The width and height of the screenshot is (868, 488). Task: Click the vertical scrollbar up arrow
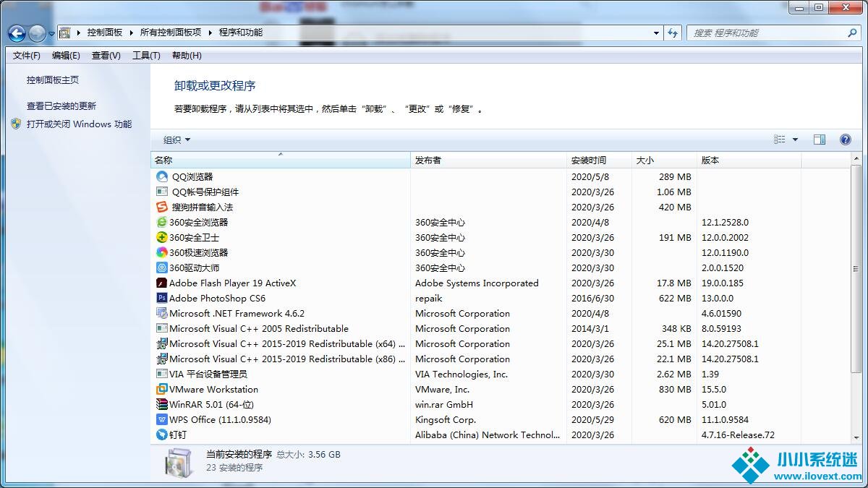857,160
